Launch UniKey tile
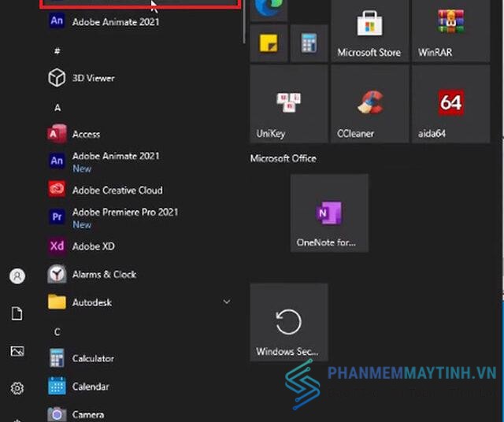This screenshot has width=504, height=422. point(289,103)
